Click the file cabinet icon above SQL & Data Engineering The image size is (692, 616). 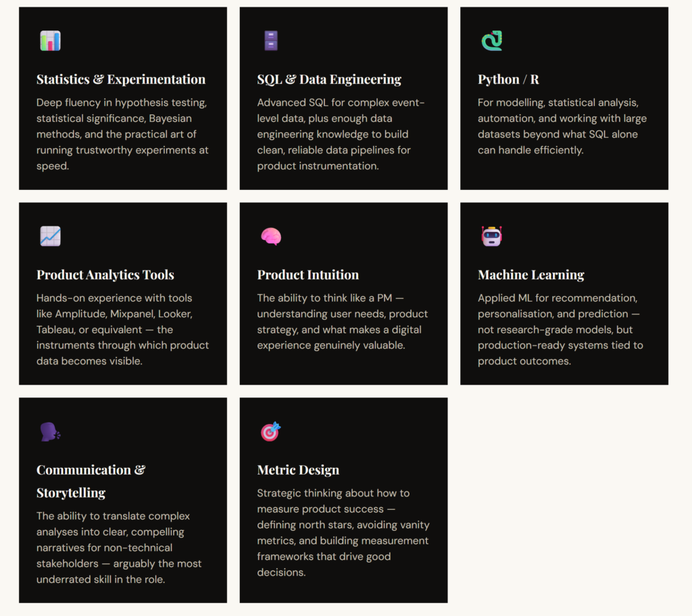point(270,41)
